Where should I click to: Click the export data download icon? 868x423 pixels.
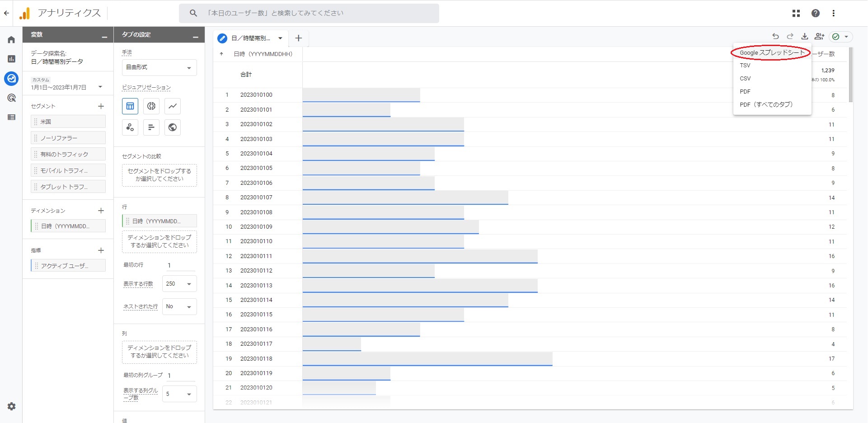805,37
